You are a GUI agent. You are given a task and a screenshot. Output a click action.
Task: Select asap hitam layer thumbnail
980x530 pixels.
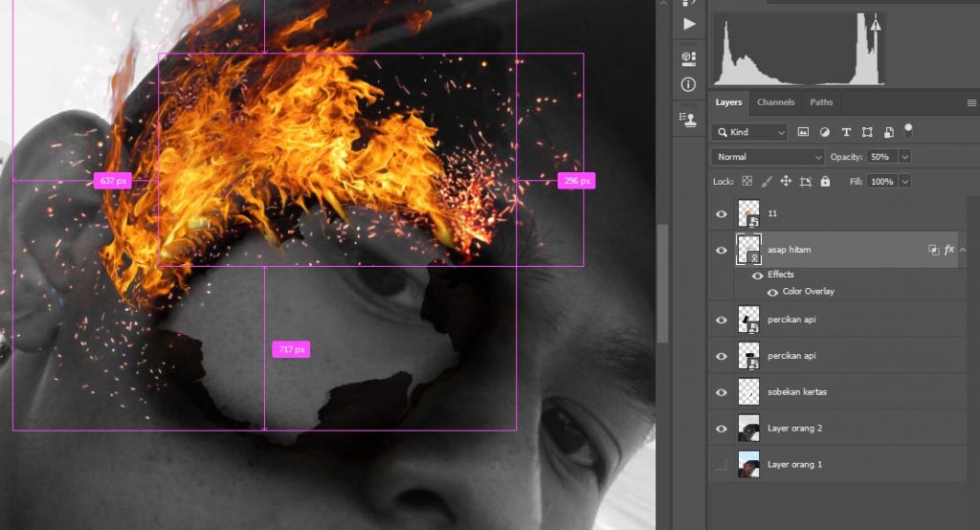point(748,250)
